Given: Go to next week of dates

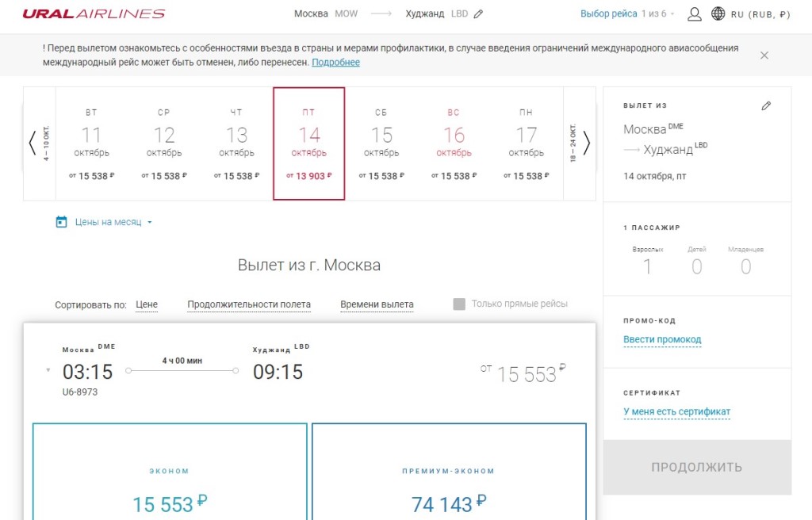Looking at the screenshot, I should point(587,143).
